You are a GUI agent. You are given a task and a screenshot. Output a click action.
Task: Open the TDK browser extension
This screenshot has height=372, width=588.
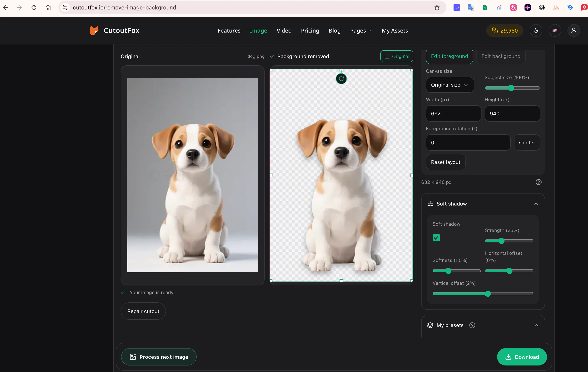coord(456,7)
